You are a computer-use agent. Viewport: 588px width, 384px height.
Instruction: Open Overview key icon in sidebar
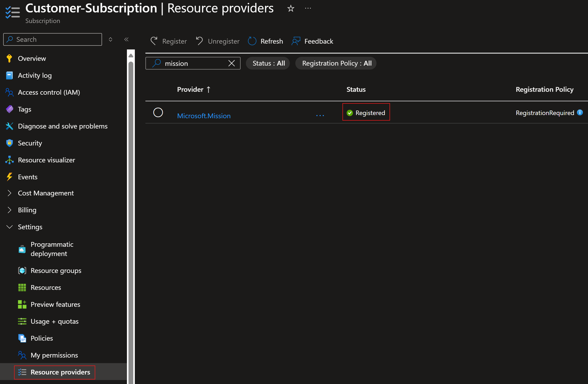9,58
